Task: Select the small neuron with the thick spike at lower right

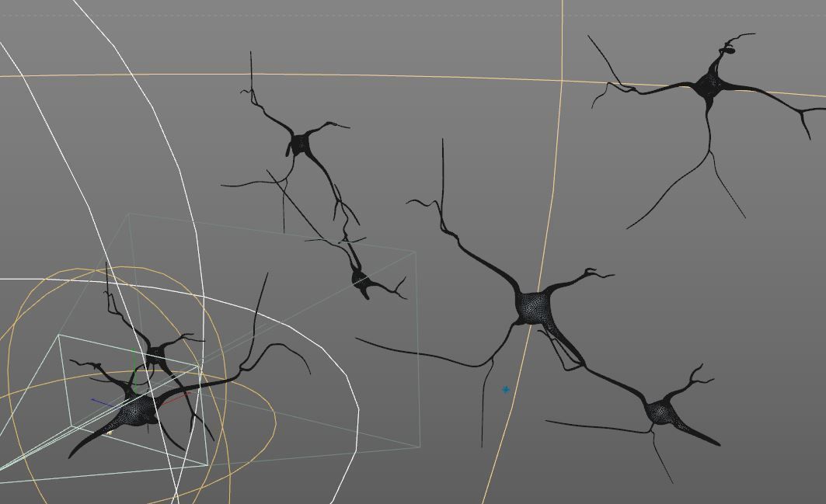Action: tap(661, 412)
